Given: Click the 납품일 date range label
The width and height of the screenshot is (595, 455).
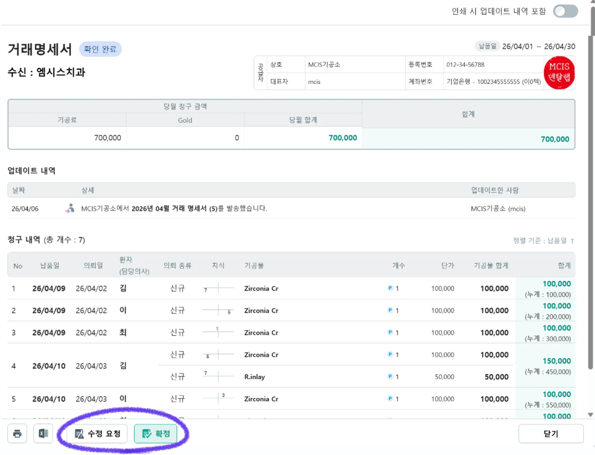Looking at the screenshot, I should pyautogui.click(x=487, y=46).
